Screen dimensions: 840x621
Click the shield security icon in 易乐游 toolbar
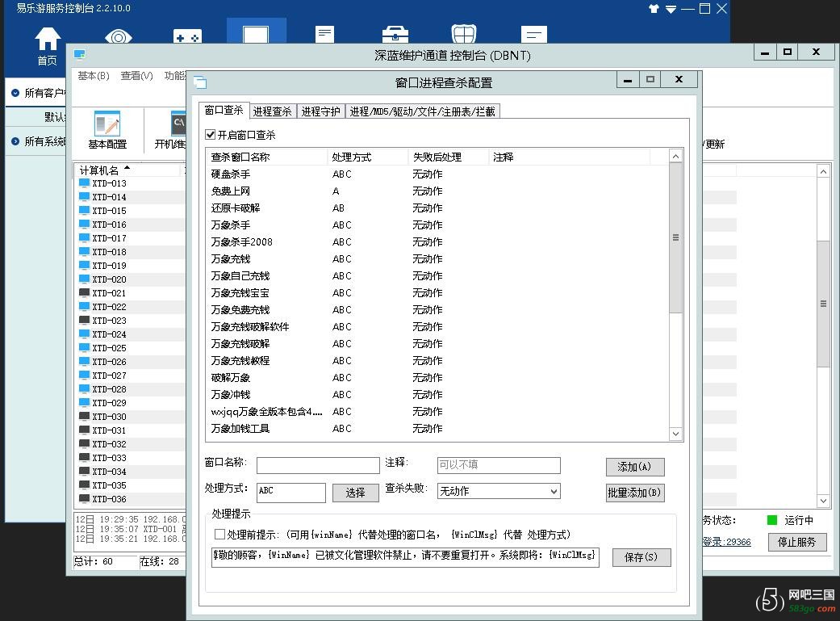[x=464, y=34]
